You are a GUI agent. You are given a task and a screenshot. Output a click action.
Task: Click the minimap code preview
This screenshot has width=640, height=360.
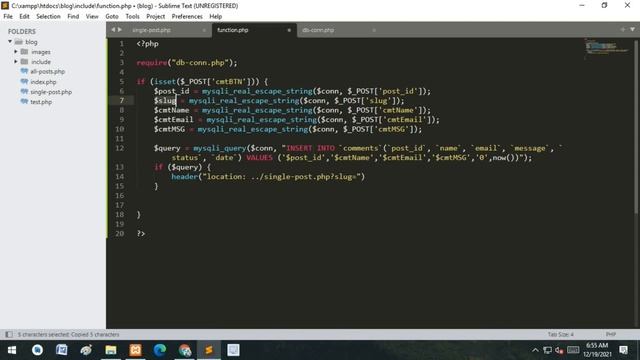pos(607,48)
